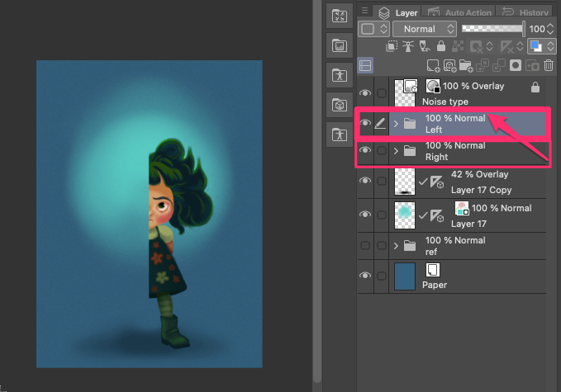Open figure material icon directly below image material icon
Screen dimensions: 561x392
point(340,75)
